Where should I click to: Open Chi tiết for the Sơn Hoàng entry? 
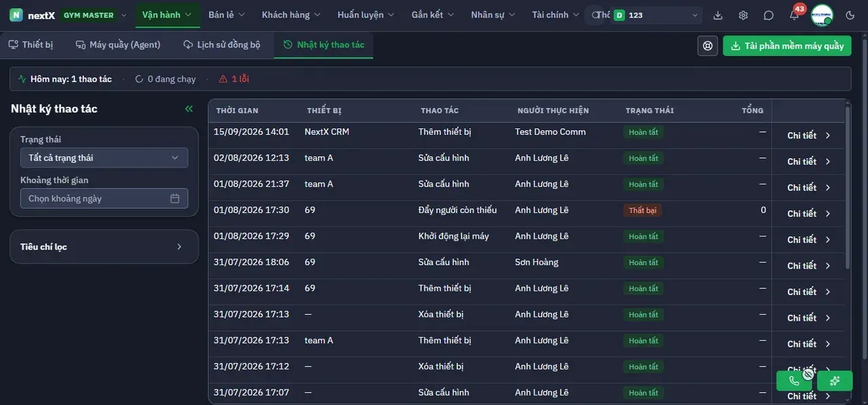(x=809, y=266)
